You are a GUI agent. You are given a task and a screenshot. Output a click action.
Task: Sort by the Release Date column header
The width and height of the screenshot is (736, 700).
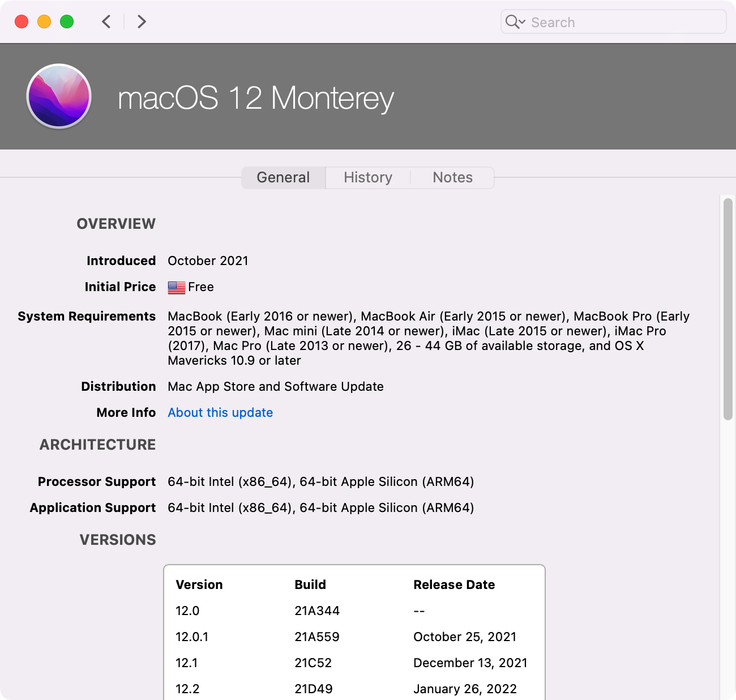pyautogui.click(x=454, y=584)
